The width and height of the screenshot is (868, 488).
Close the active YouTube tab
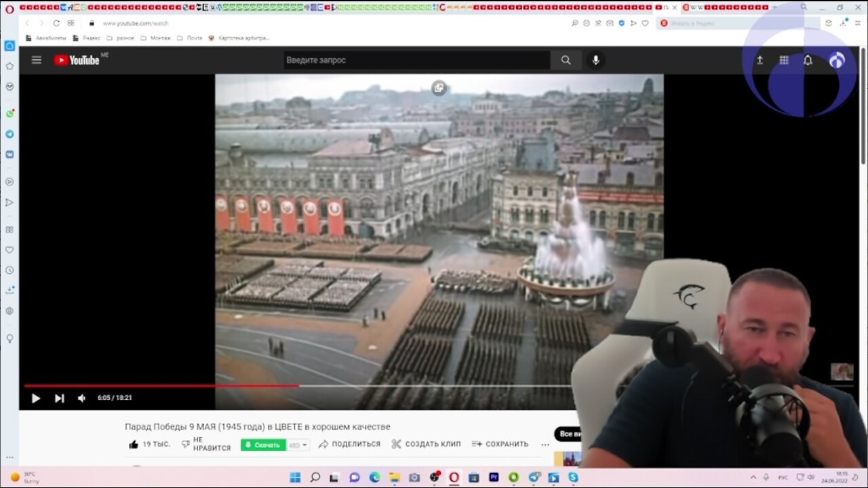pyautogui.click(x=675, y=7)
